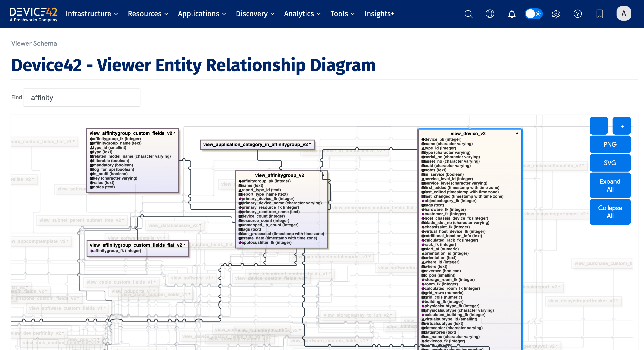644x350 pixels.
Task: Click Expand All button
Action: (x=610, y=185)
